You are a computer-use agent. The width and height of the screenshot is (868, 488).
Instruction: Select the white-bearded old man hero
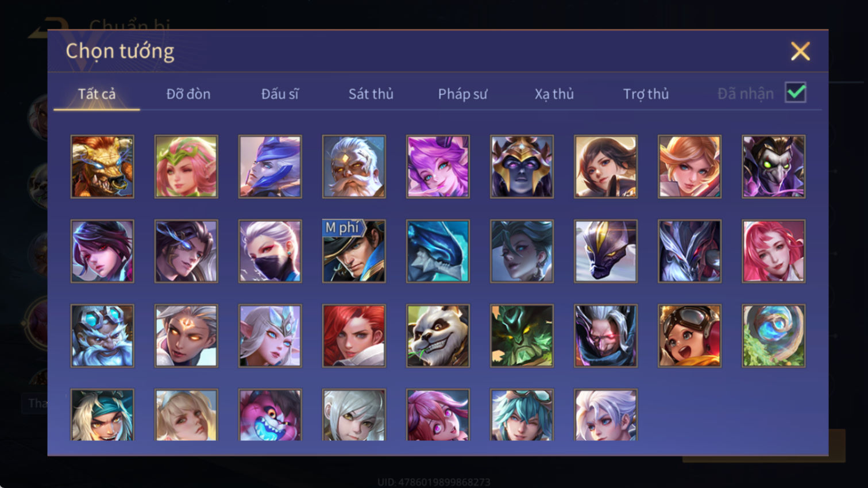pyautogui.click(x=354, y=167)
